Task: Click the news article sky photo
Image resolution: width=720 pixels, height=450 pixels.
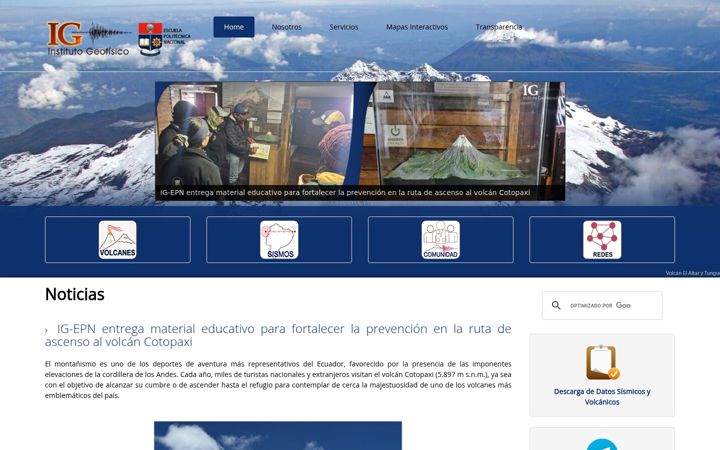Action: 278,436
